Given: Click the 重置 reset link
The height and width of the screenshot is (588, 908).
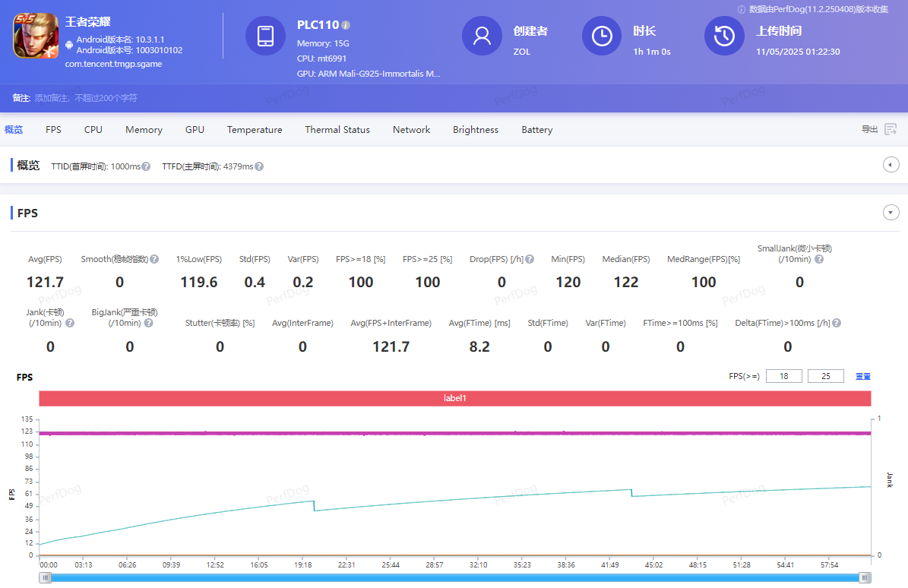Looking at the screenshot, I should [863, 376].
